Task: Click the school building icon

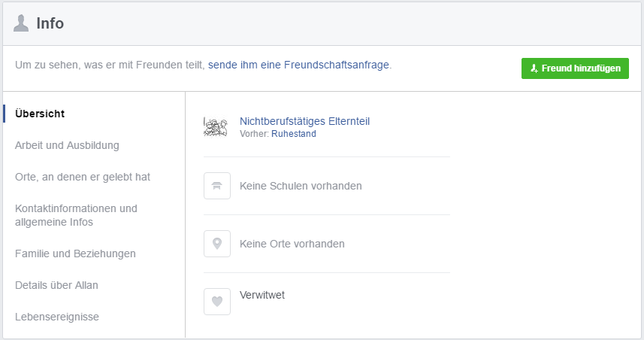Action: [x=217, y=186]
